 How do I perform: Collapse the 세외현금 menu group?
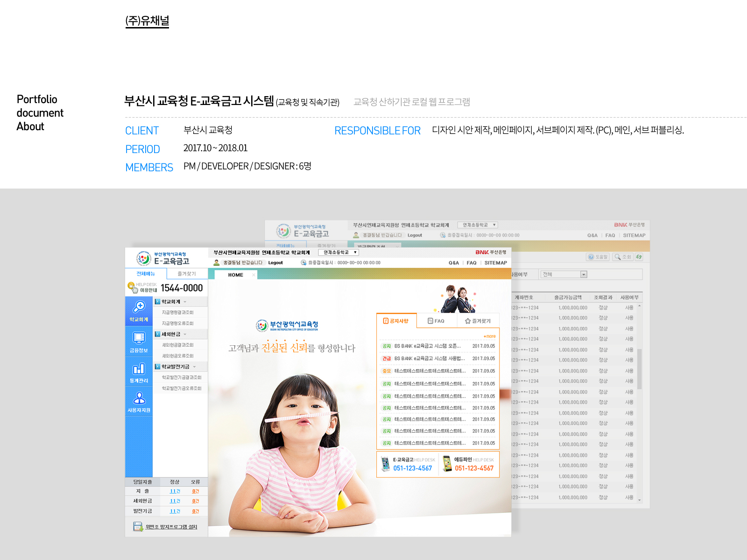click(185, 334)
